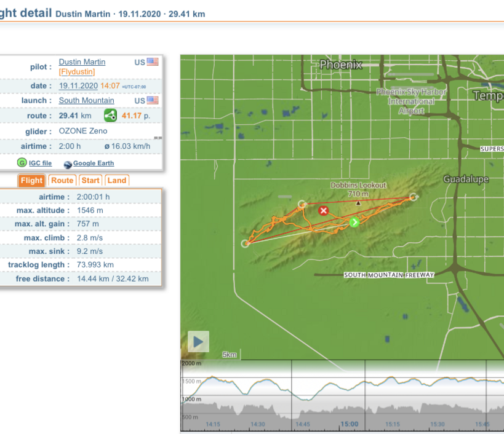Click the green arrow launch marker on map

354,222
